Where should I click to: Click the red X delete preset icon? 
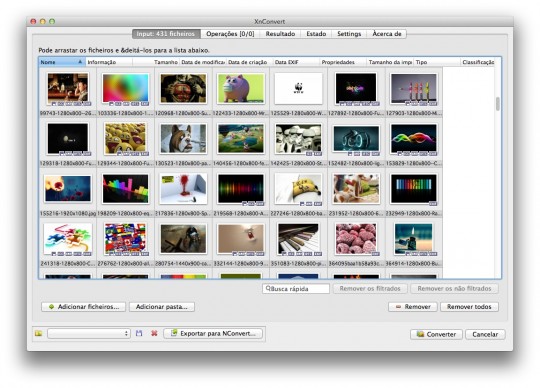[154, 333]
